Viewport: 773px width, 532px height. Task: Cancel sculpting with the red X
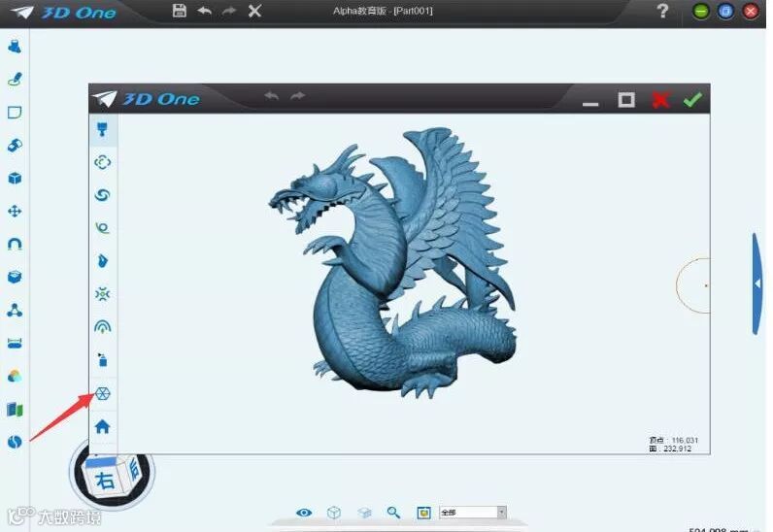tap(660, 100)
